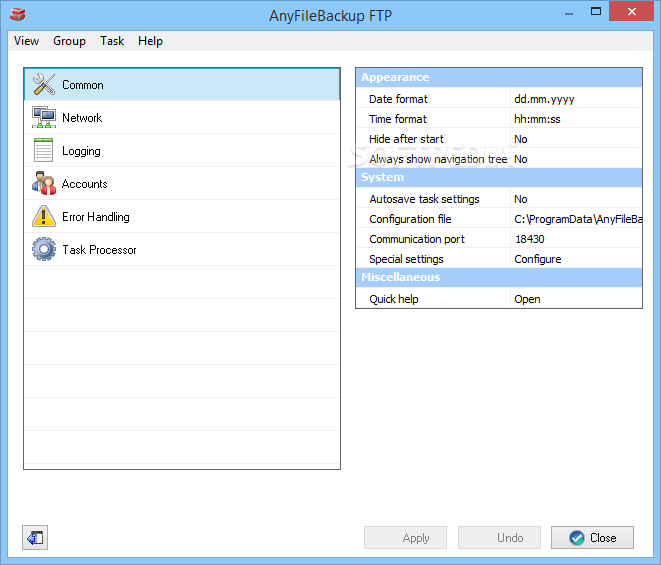Click the Hide after start label
This screenshot has width=661, height=565.
[406, 139]
